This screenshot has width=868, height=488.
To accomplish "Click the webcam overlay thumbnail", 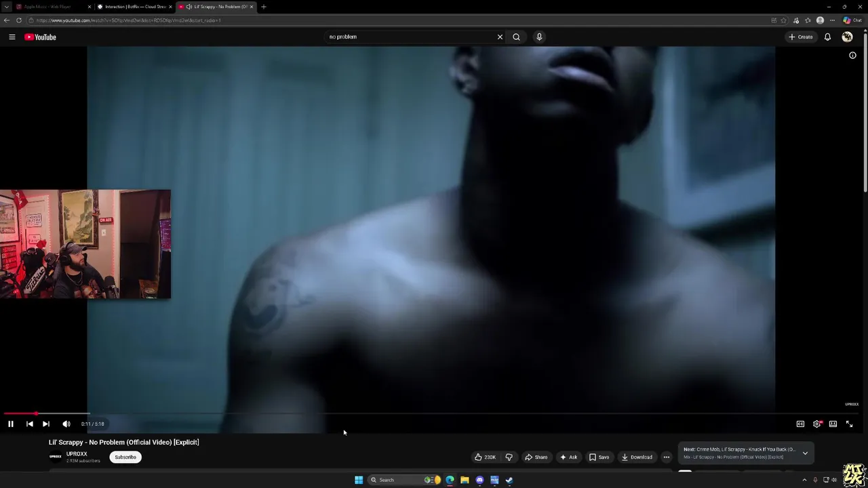I will pyautogui.click(x=85, y=244).
